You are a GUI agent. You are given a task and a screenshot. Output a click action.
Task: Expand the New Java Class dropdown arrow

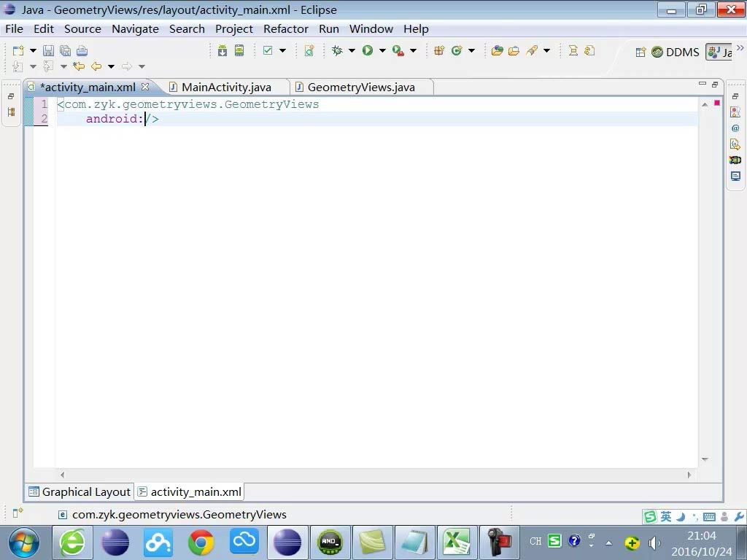pos(472,50)
